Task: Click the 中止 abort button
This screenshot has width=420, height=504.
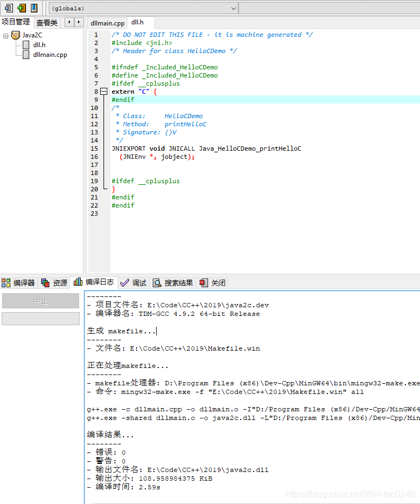Action: tap(41, 301)
